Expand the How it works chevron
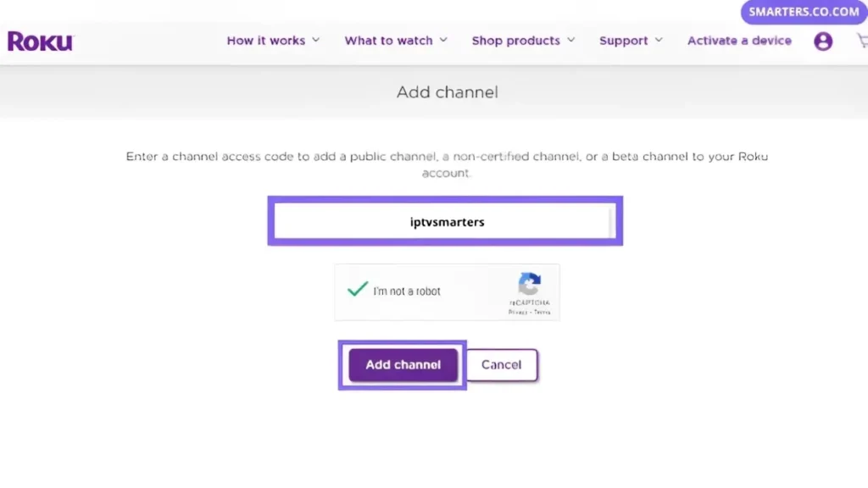 point(315,41)
